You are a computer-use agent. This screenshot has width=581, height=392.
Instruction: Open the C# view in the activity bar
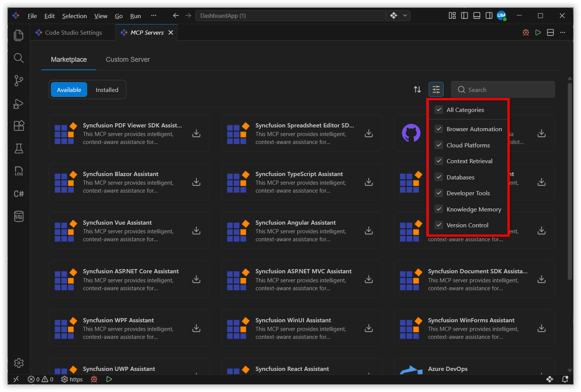coord(18,194)
